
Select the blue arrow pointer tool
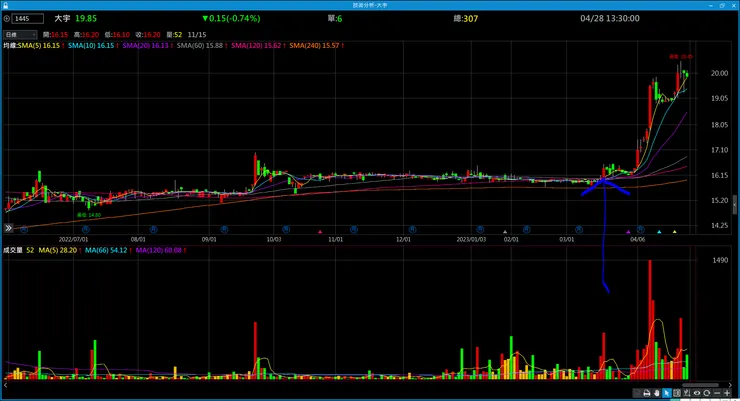click(x=667, y=393)
